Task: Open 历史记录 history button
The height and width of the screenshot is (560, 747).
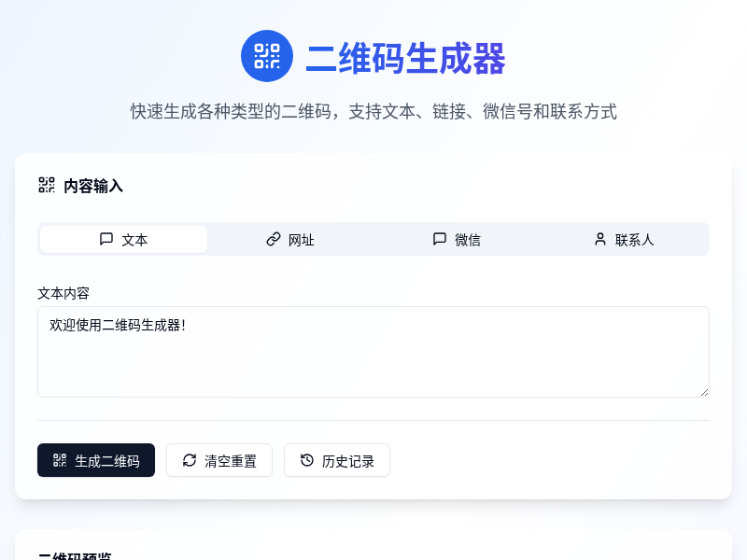Action: coord(337,460)
